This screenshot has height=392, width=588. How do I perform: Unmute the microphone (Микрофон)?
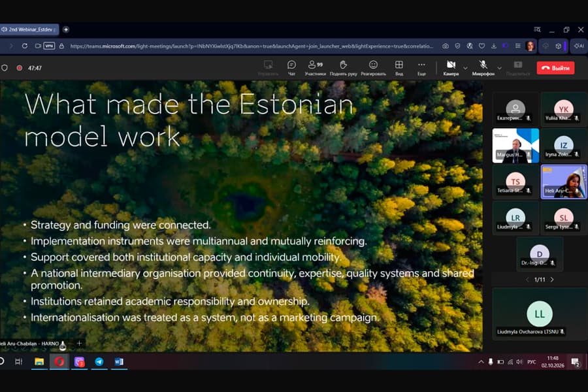pyautogui.click(x=483, y=68)
